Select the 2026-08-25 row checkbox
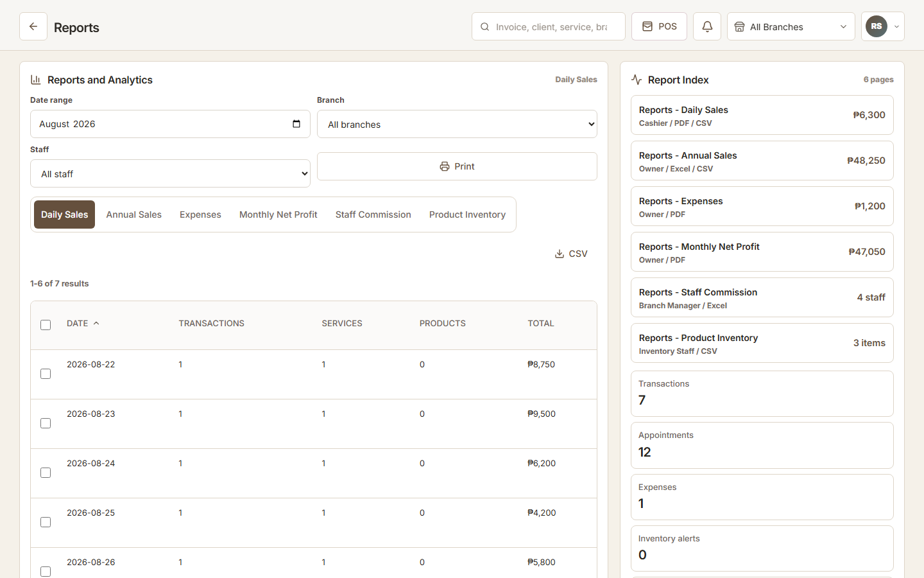924x578 pixels. click(x=46, y=522)
